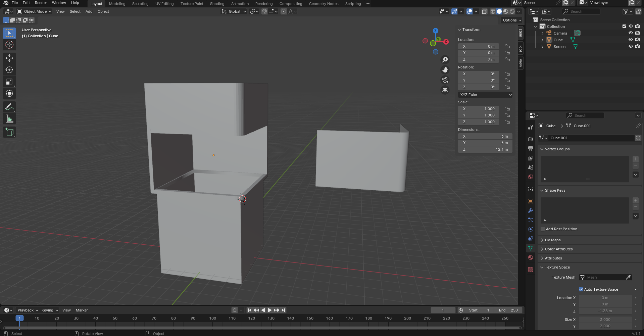Switch to the Sculpting workspace tab
The width and height of the screenshot is (644, 336).
tap(140, 4)
